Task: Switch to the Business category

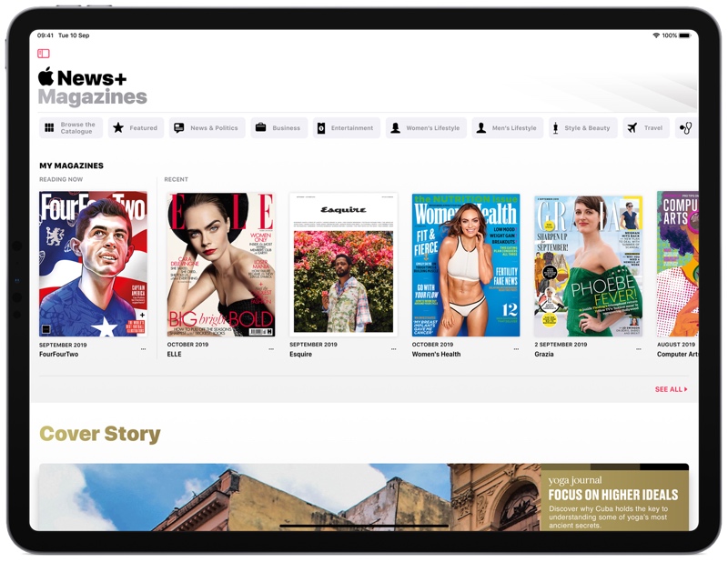Action: (x=279, y=127)
